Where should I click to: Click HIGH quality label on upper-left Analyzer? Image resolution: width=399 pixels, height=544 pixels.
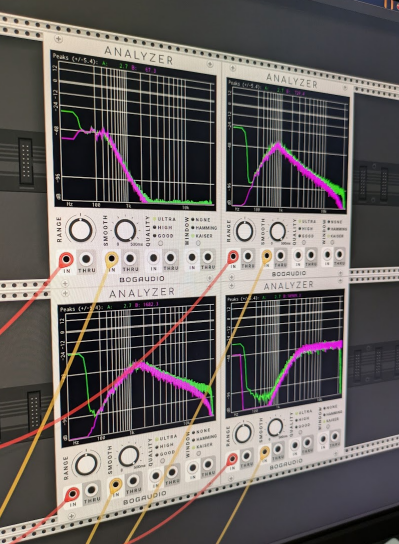[165, 227]
